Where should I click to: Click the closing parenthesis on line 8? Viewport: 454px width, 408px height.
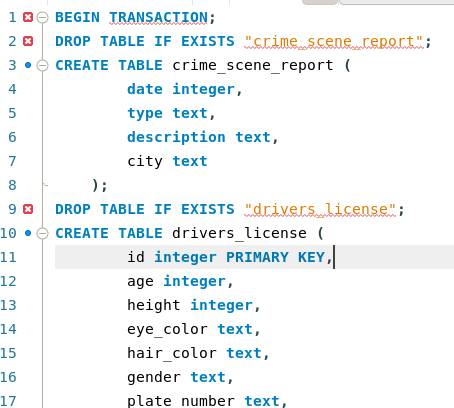click(x=95, y=185)
